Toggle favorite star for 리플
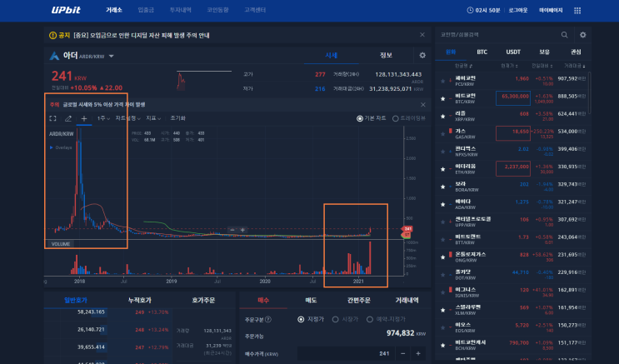The image size is (619, 364). pyautogui.click(x=442, y=116)
